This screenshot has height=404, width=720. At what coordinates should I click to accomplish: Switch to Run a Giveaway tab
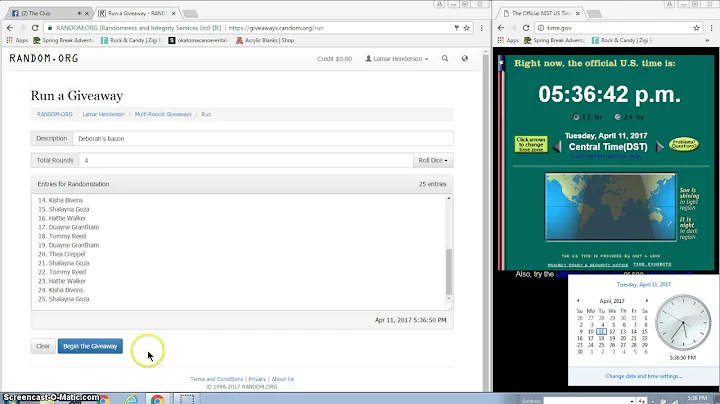click(137, 13)
